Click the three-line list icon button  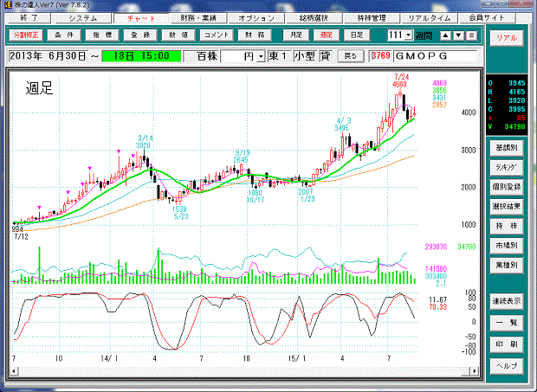471,35
